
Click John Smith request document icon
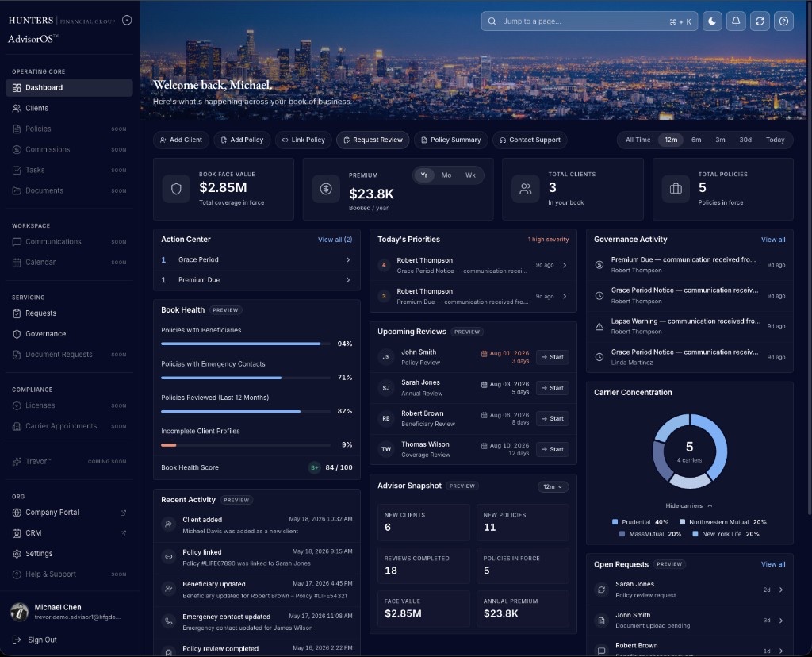point(601,620)
